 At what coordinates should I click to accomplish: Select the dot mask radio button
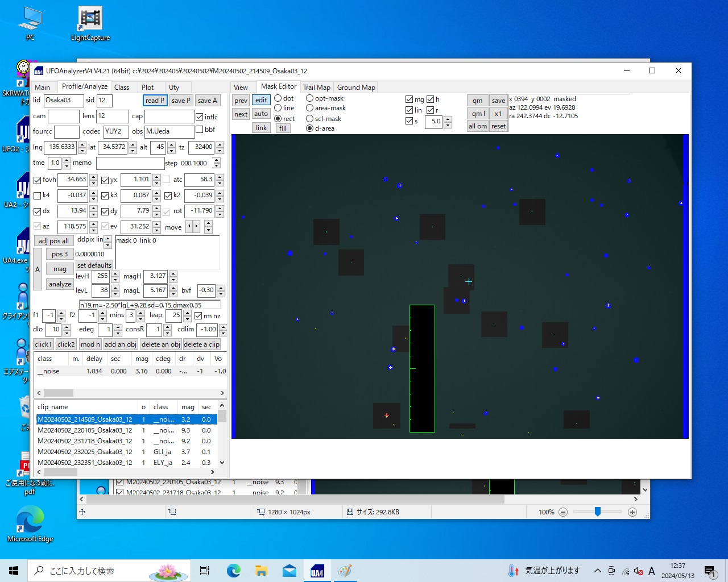[278, 98]
